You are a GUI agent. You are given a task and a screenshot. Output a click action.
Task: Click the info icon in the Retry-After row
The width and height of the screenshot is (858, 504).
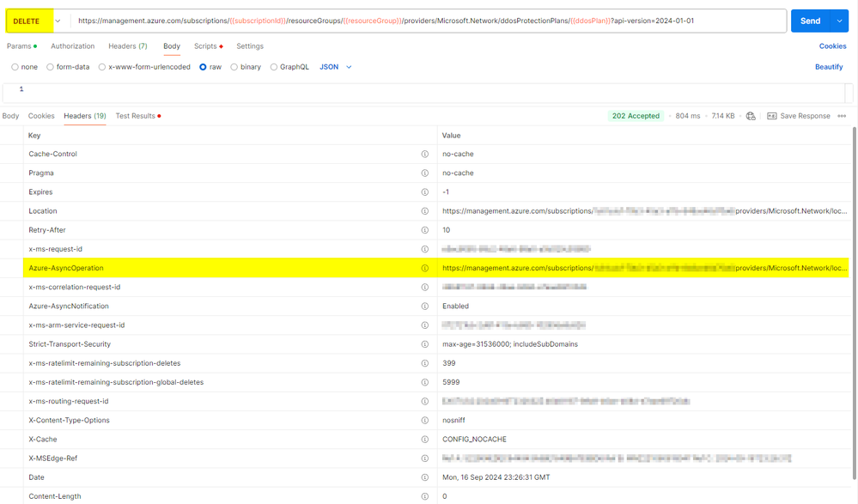[424, 230]
